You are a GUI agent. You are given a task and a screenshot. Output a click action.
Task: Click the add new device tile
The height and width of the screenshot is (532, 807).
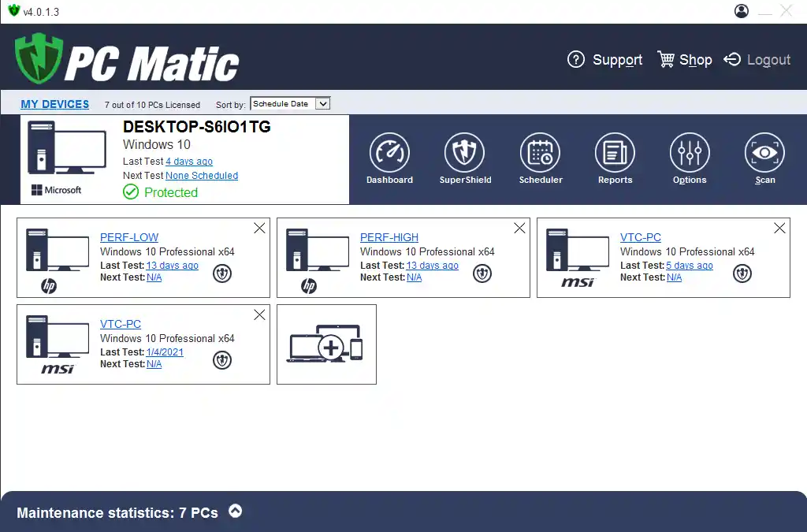coord(326,344)
